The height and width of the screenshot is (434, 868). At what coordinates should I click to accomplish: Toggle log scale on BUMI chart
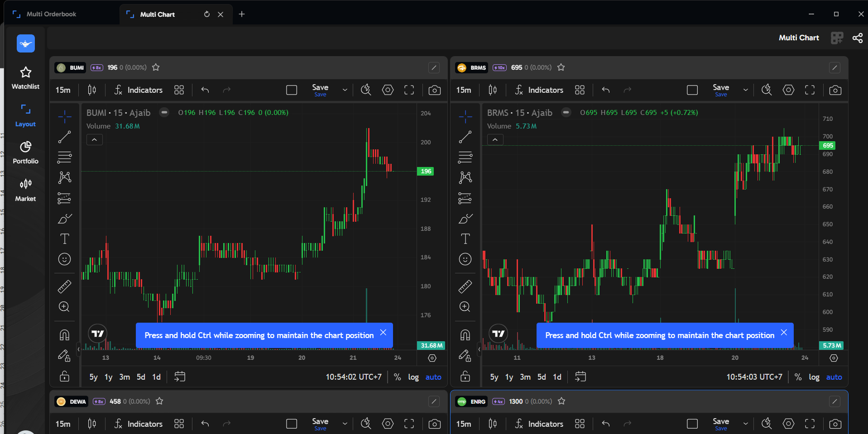413,377
